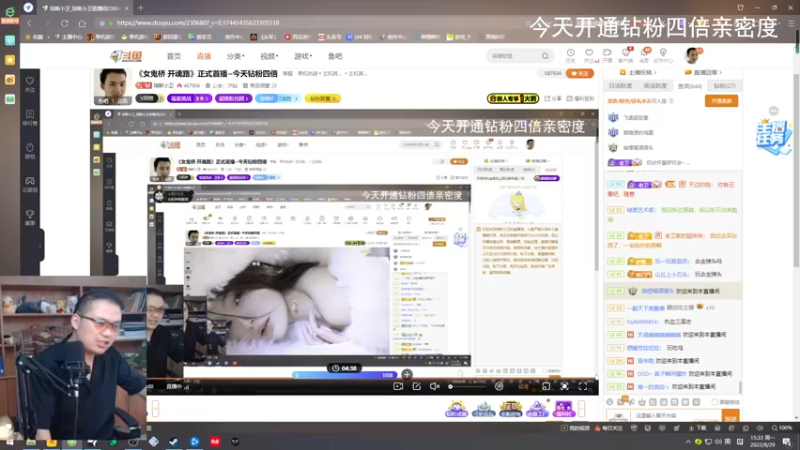Image resolution: width=800 pixels, height=450 pixels.
Task: Enter fullscreen player icon
Action: coord(583,387)
